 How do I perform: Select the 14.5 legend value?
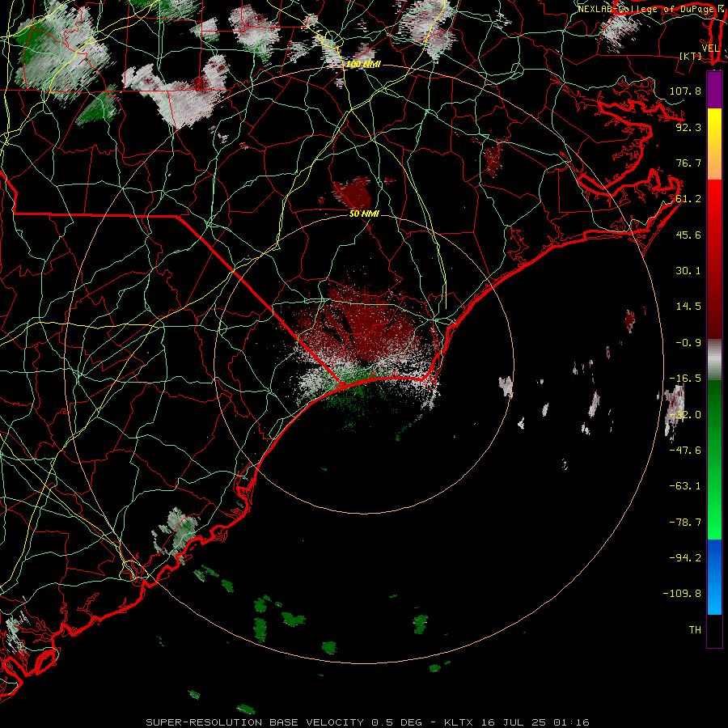(688, 307)
